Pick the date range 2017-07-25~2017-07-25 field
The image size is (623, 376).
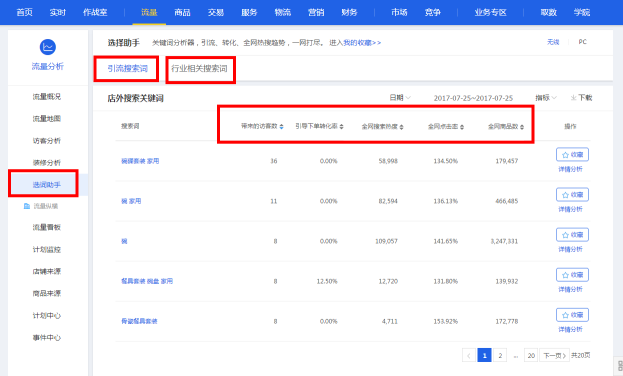click(473, 98)
